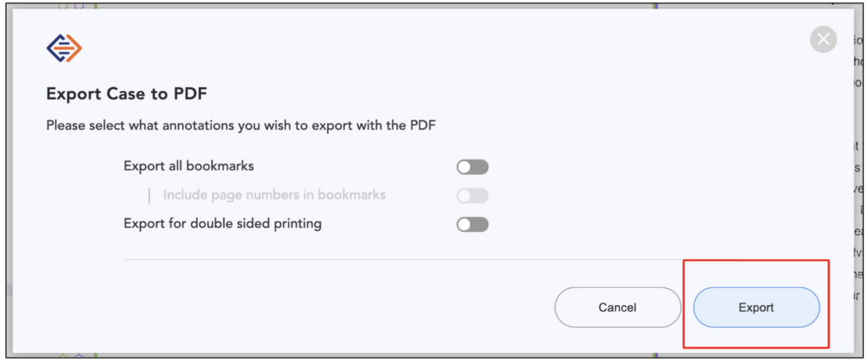Click the empty dialog area left of Cancel

(x=339, y=307)
